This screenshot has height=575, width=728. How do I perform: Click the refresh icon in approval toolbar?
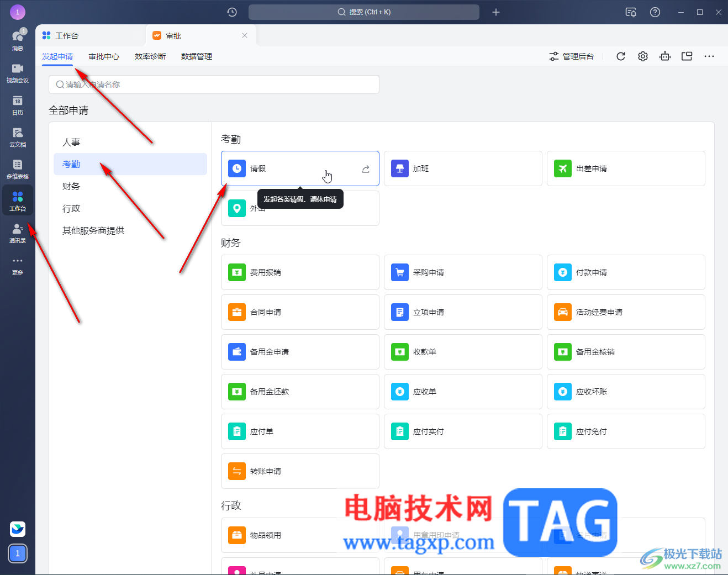tap(621, 56)
